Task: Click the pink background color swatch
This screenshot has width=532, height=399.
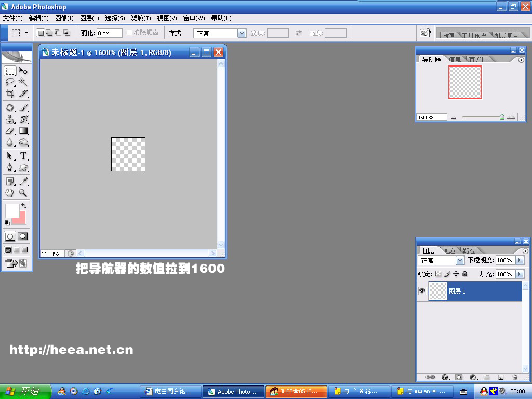Action: (x=20, y=218)
